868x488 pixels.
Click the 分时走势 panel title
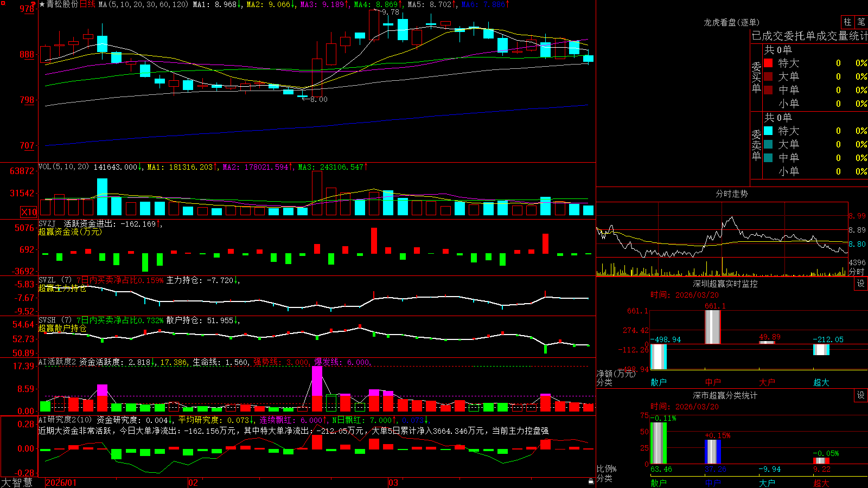point(731,194)
